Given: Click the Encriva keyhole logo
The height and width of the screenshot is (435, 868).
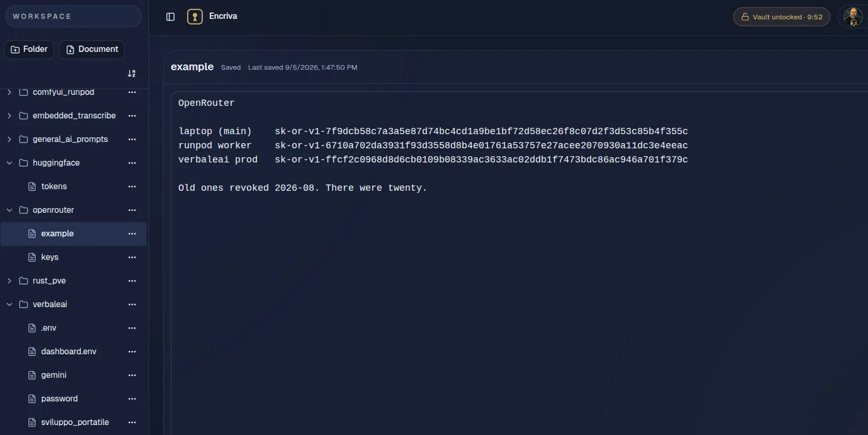Looking at the screenshot, I should (x=195, y=17).
